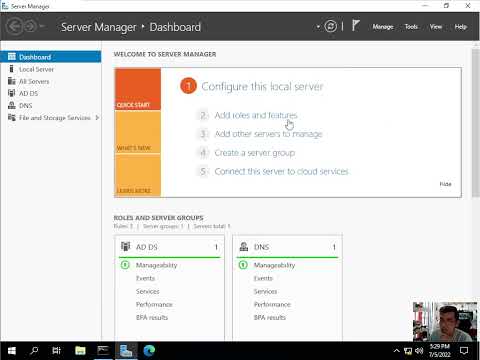Select the Quick Start tile
This screenshot has width=480, height=360.
pyautogui.click(x=138, y=89)
